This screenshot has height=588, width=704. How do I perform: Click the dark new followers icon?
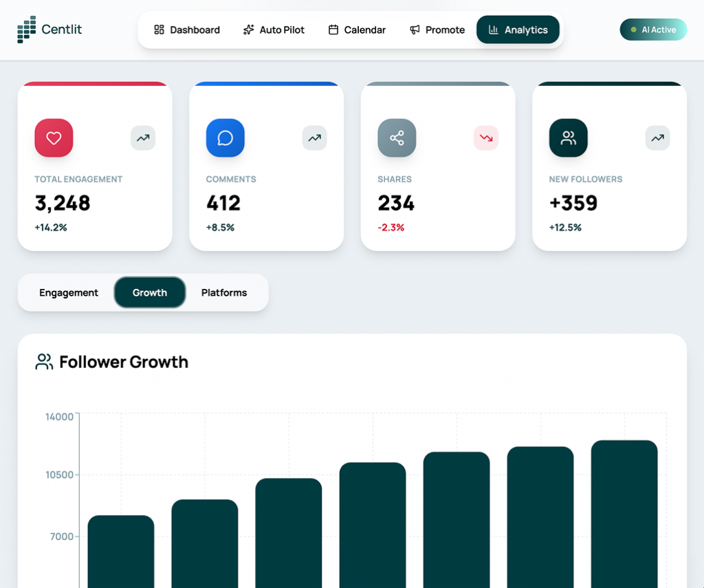(568, 138)
